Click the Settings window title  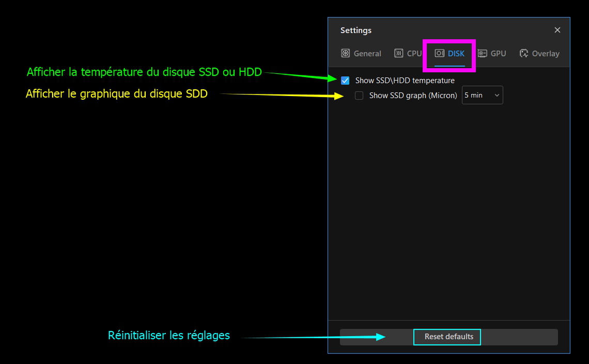pos(355,30)
